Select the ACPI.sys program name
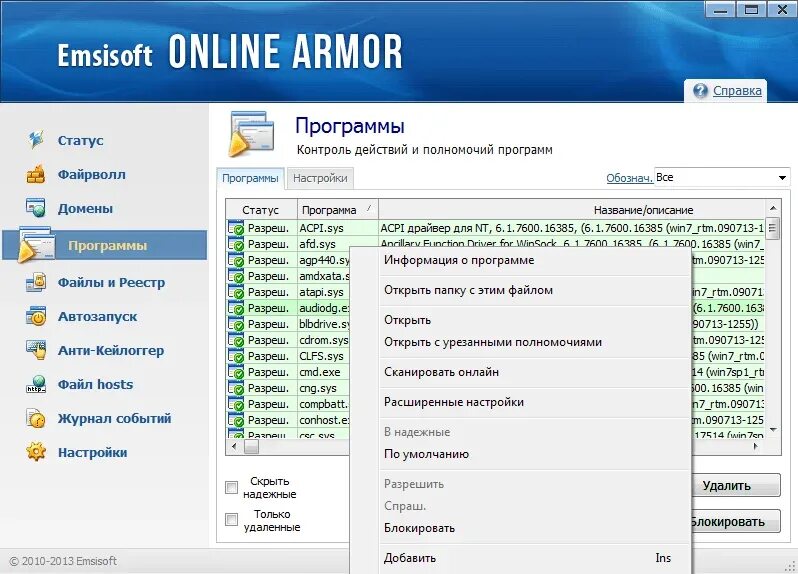 pos(321,228)
